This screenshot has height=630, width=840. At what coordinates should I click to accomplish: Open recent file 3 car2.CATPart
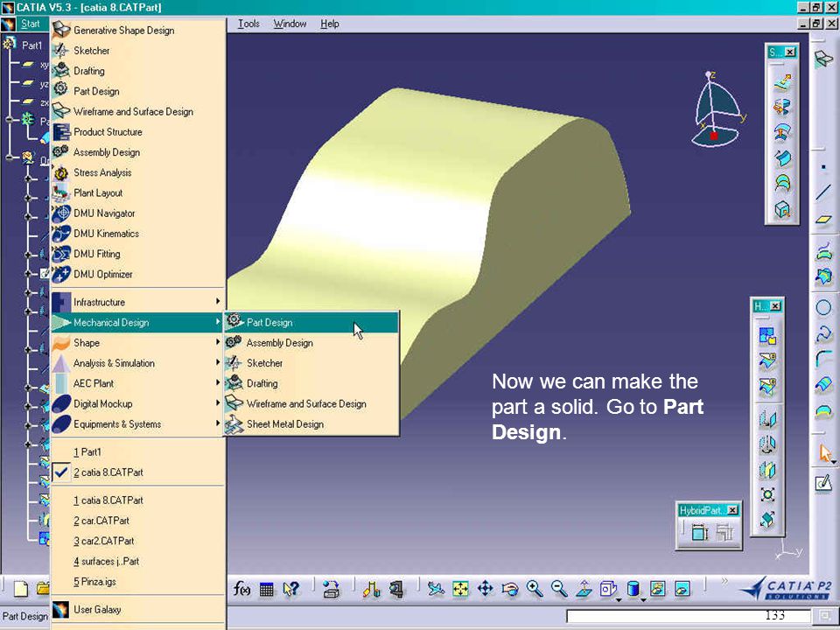point(137,541)
